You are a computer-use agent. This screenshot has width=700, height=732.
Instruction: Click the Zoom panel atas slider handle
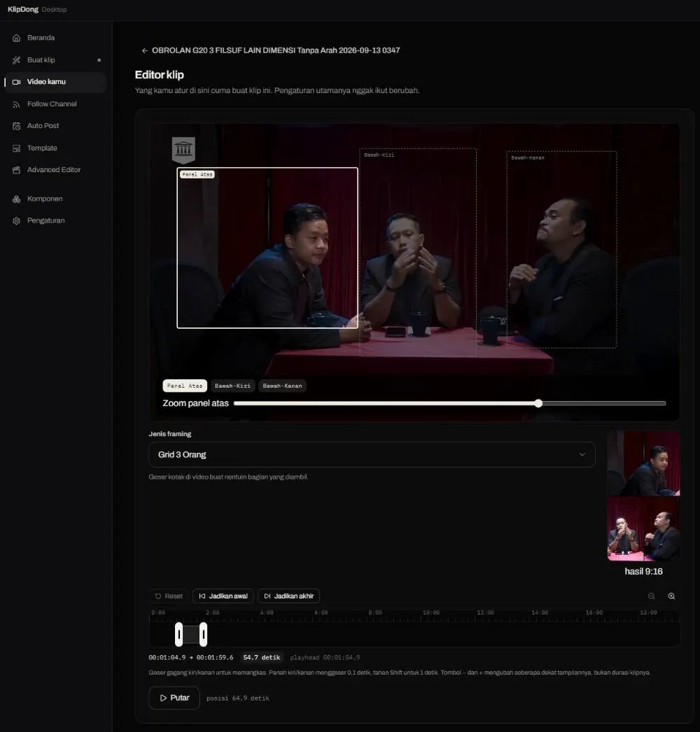coord(538,403)
